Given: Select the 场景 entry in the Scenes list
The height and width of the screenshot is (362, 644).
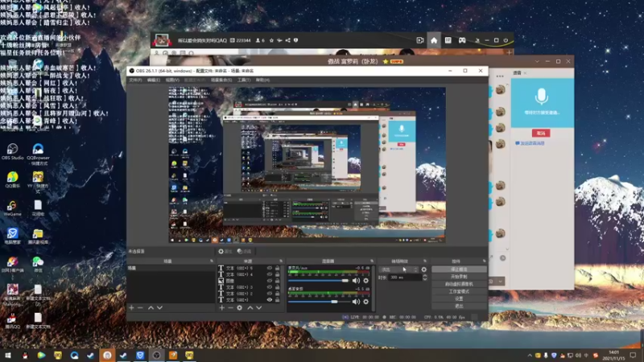Looking at the screenshot, I should coord(171,268).
